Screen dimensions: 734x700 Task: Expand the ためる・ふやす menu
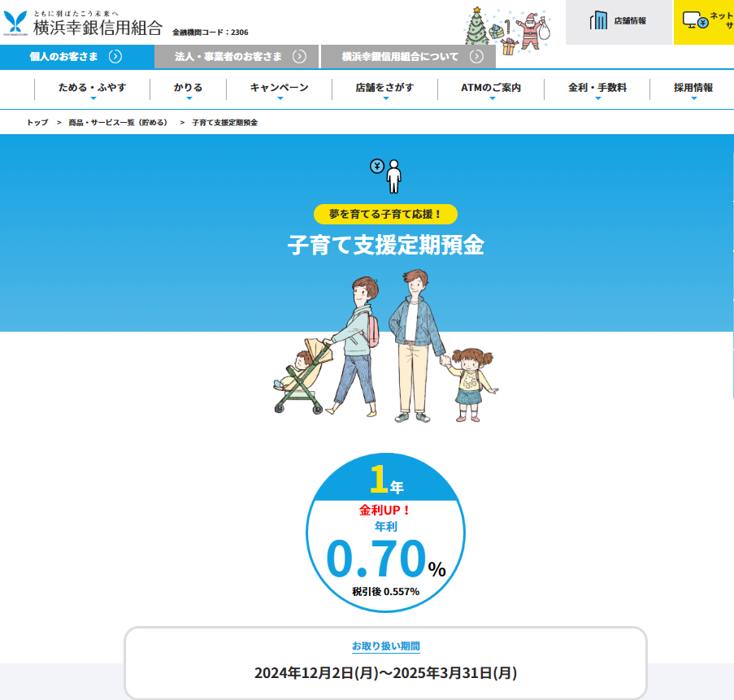tap(92, 89)
